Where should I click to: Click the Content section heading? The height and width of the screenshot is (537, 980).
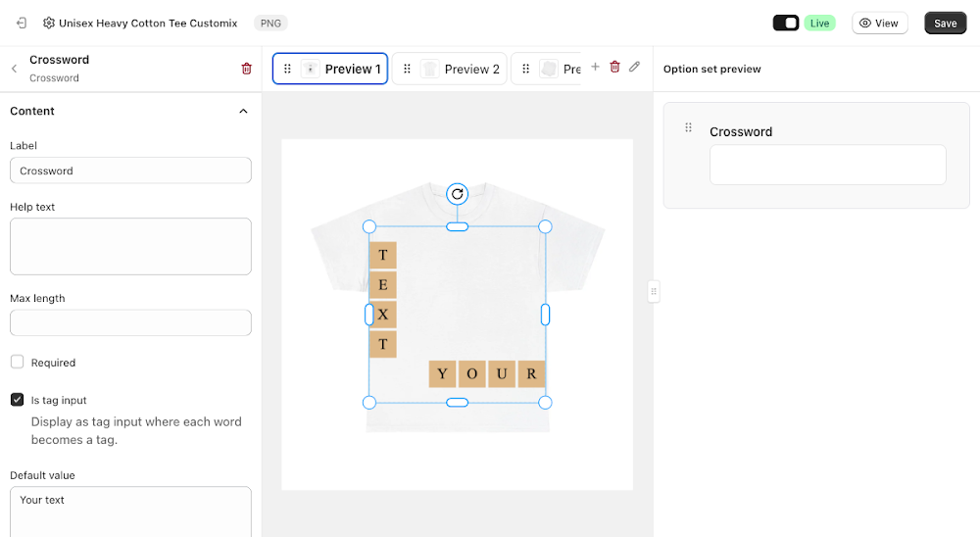32,112
